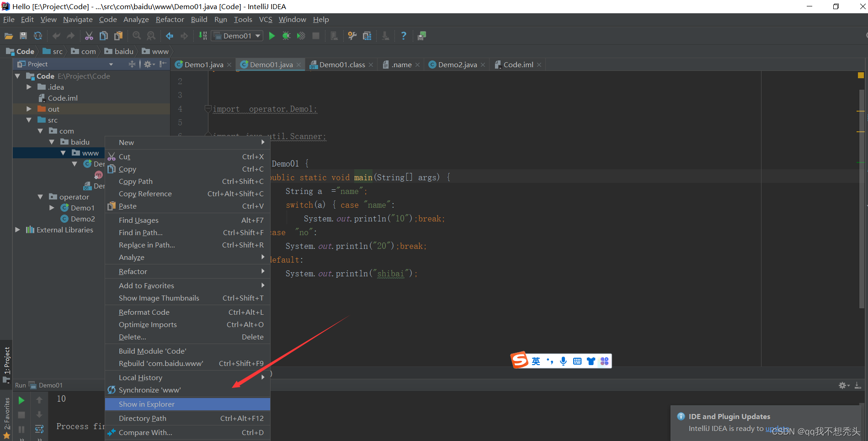Rerun using the Run panel play icon
The height and width of the screenshot is (441, 868).
(21, 400)
